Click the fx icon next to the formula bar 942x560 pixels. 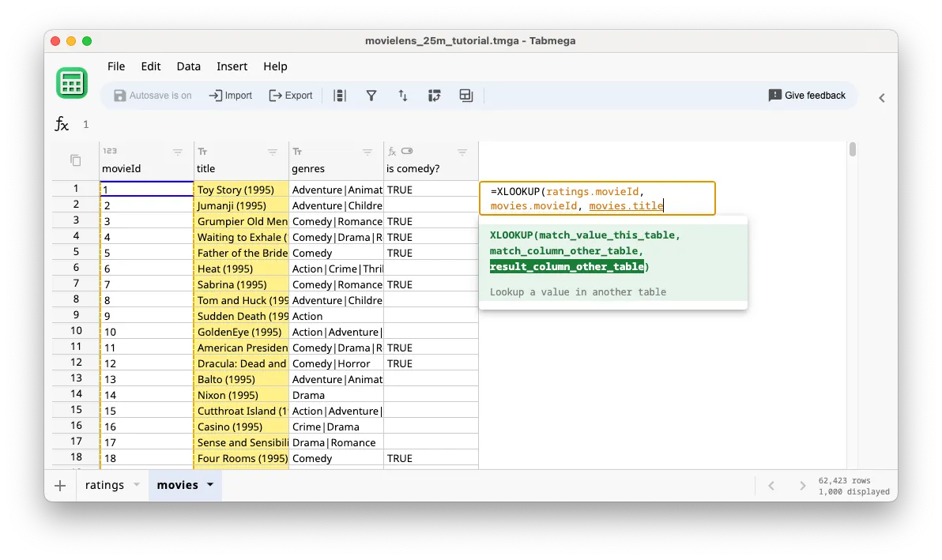62,124
